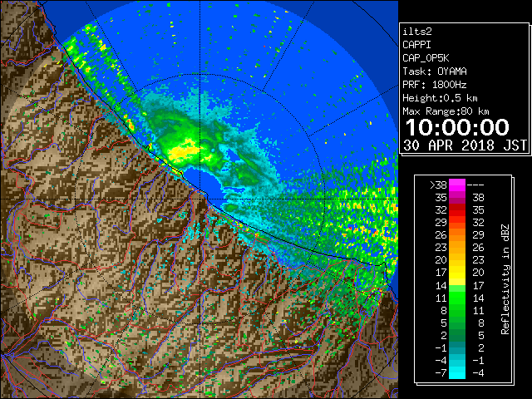The image size is (532, 399).
Task: Click the 'Reflectivity in dBZ' axis label
Action: pos(505,279)
